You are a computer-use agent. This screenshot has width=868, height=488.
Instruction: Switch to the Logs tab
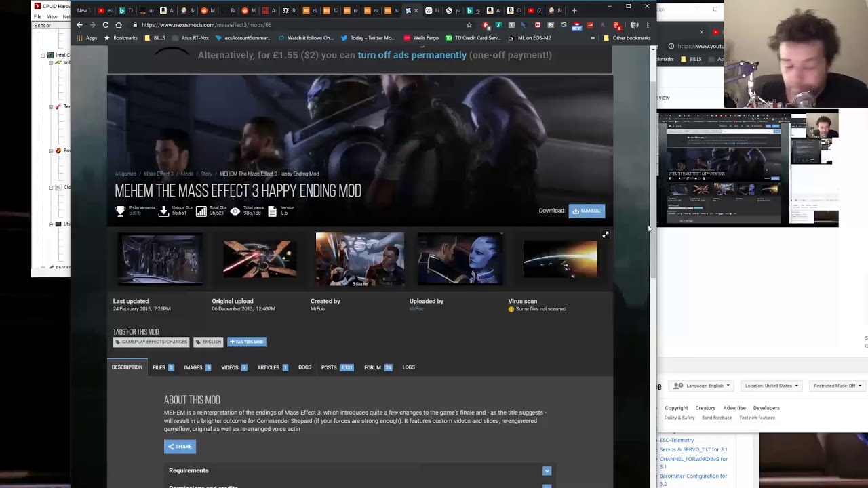408,367
